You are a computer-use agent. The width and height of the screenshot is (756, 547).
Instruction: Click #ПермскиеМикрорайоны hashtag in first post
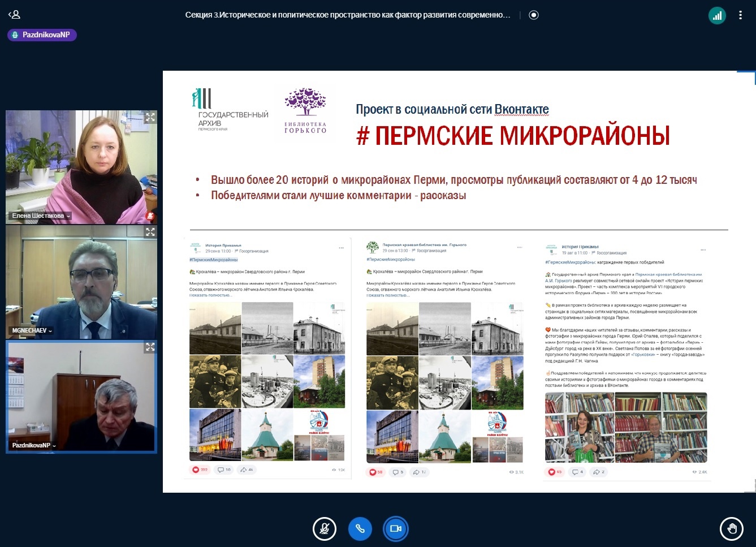tap(214, 260)
